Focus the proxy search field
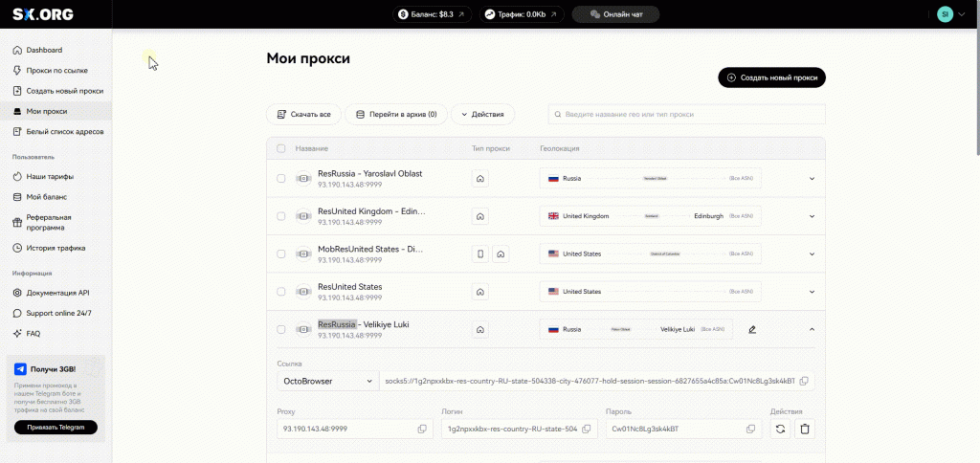The width and height of the screenshot is (980, 463). (x=687, y=115)
